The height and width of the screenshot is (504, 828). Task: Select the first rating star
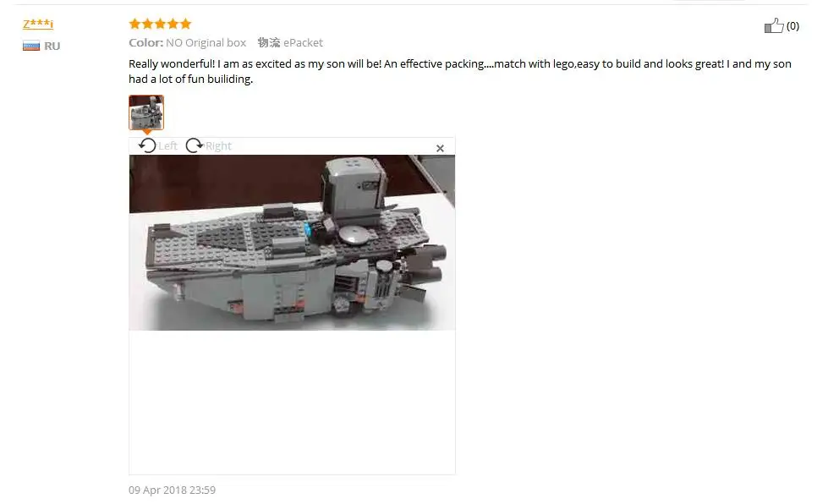point(134,24)
